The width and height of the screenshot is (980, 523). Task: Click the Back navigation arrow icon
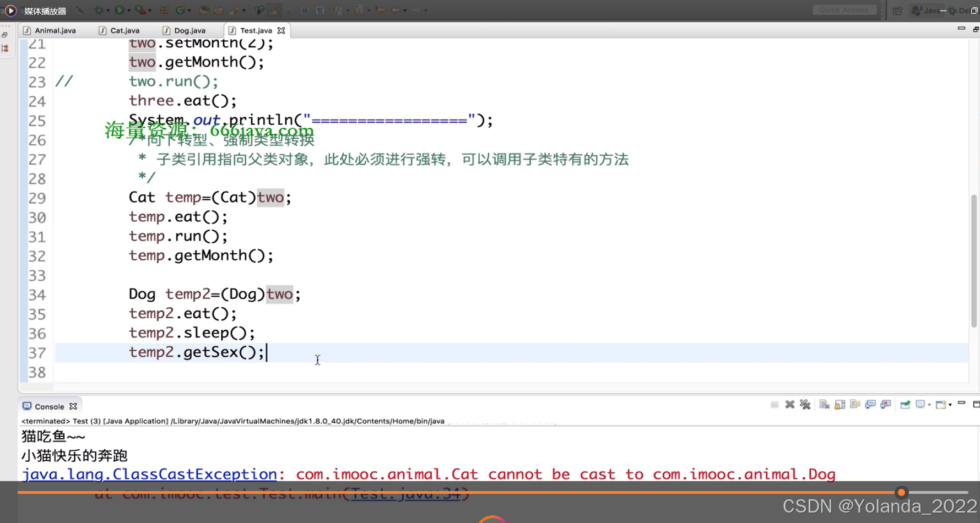coord(396,10)
